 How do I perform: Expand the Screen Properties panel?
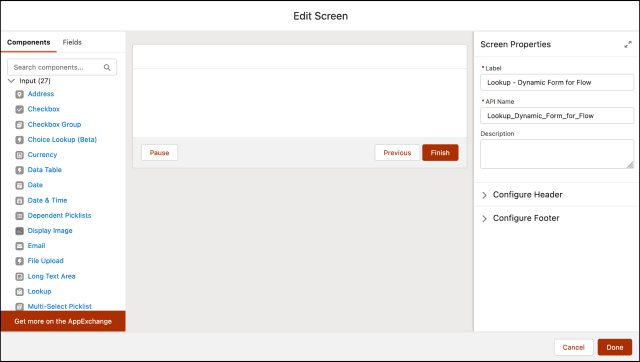pyautogui.click(x=628, y=44)
